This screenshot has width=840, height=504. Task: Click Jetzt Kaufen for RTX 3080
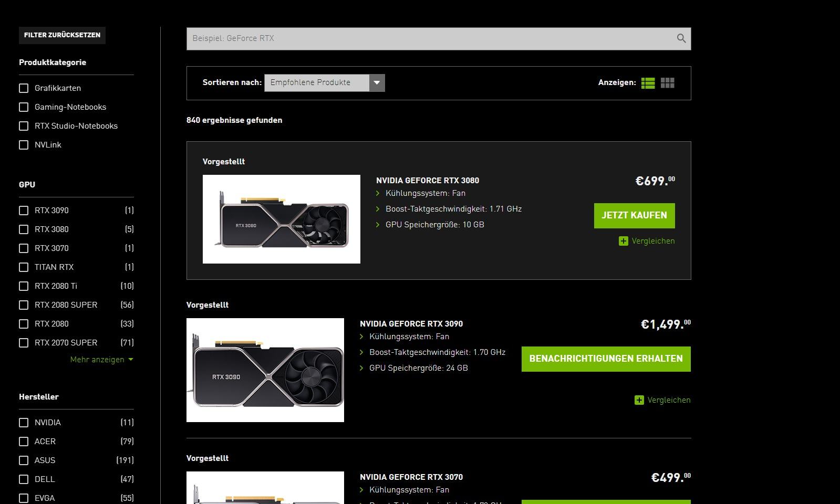[x=634, y=216]
